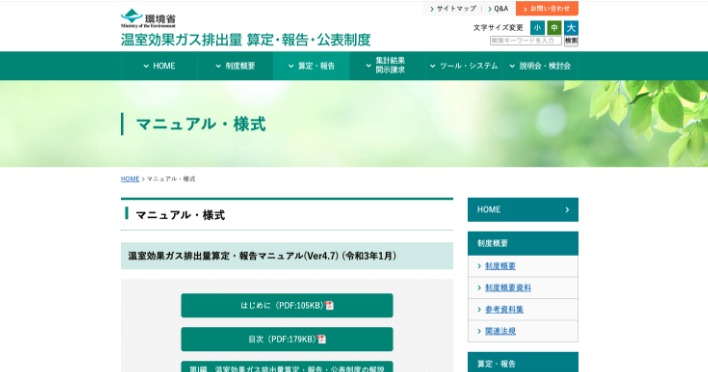Click the 検索 search button
The height and width of the screenshot is (372, 708).
click(x=571, y=41)
